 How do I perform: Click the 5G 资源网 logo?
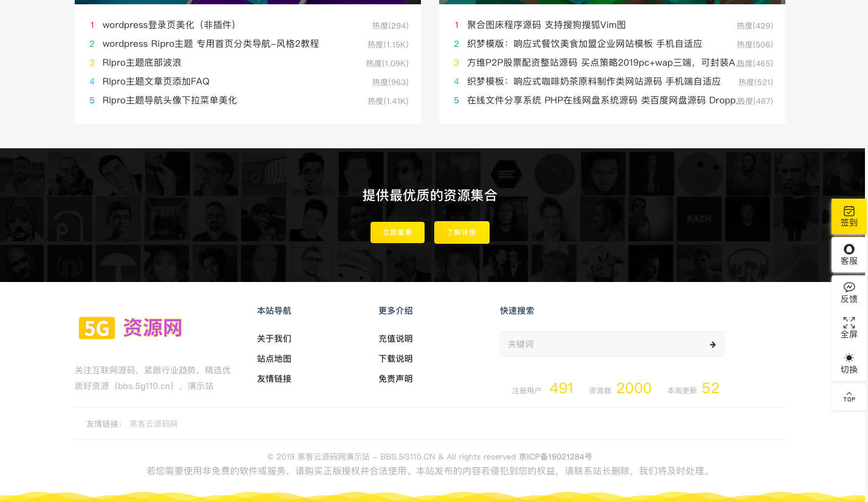point(131,328)
